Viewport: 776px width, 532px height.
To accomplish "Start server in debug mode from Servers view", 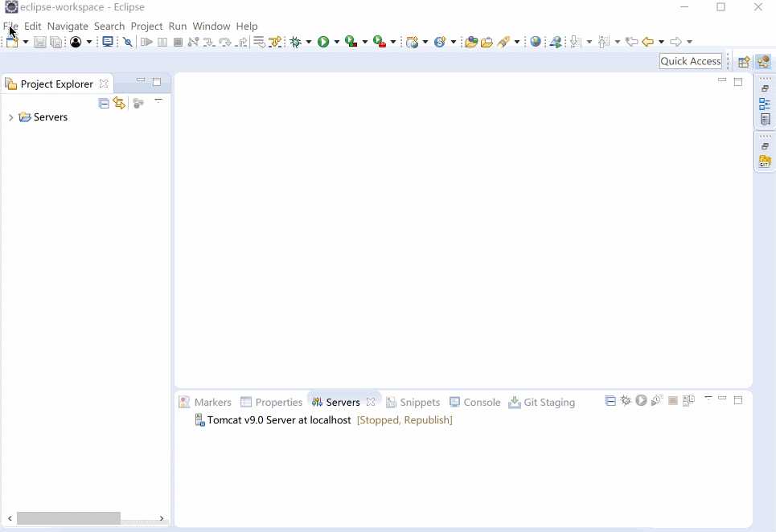I will pyautogui.click(x=626, y=400).
